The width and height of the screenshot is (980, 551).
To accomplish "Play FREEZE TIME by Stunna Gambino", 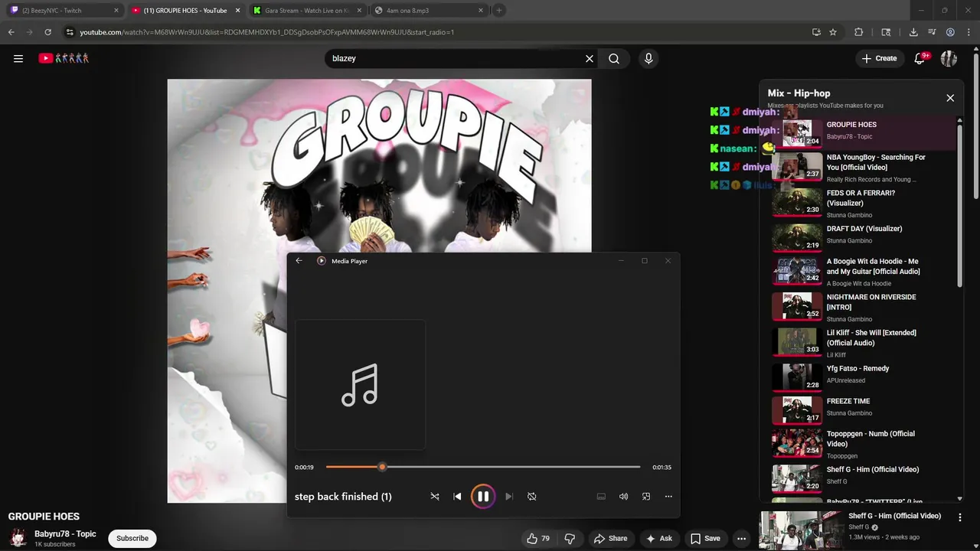I will click(x=864, y=409).
